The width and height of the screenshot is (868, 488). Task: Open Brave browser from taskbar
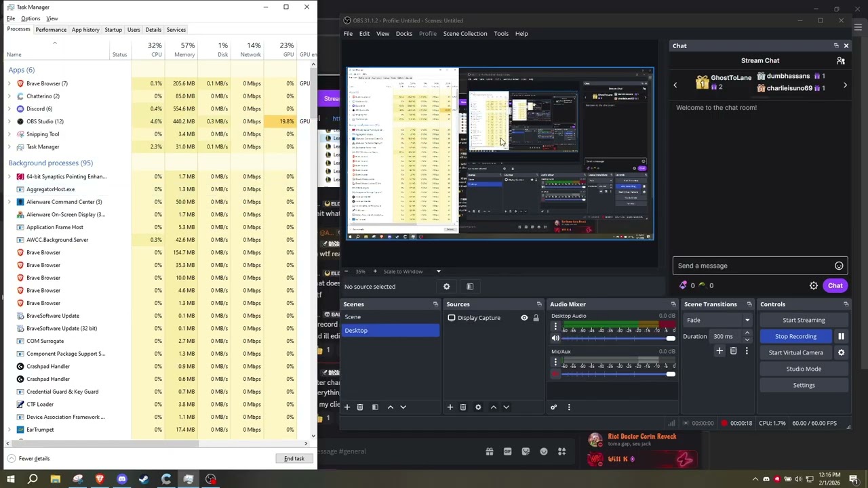[100, 479]
